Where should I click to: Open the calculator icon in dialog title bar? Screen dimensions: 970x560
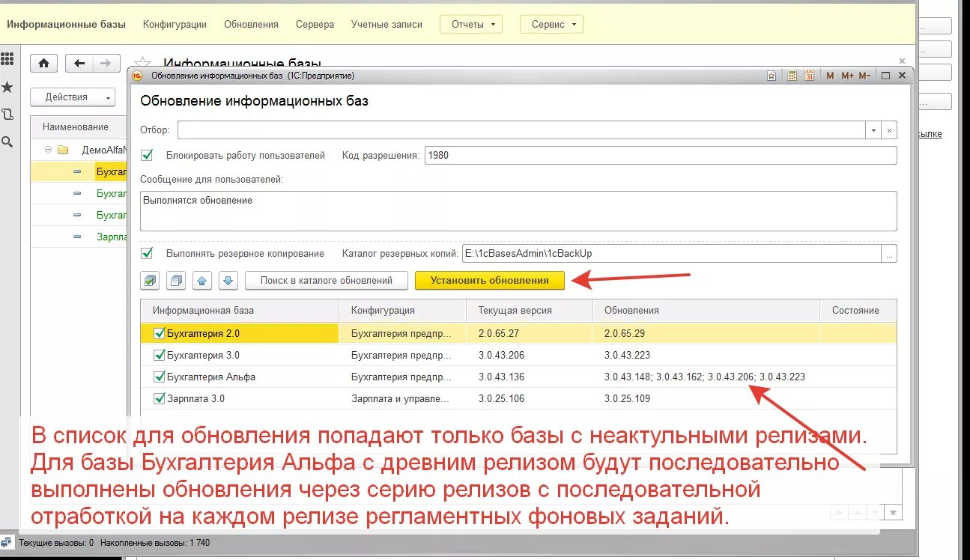[x=792, y=76]
